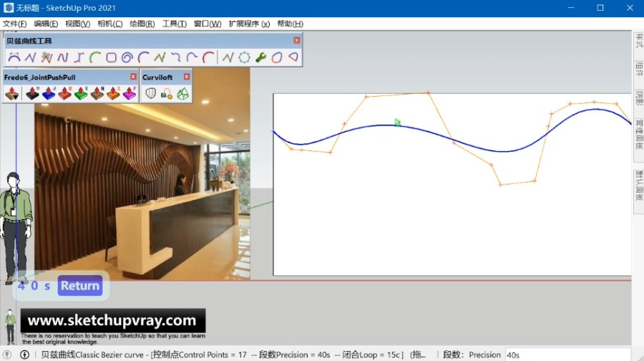644x361 pixels.
Task: Open the 工具(T) menu
Action: 174,24
